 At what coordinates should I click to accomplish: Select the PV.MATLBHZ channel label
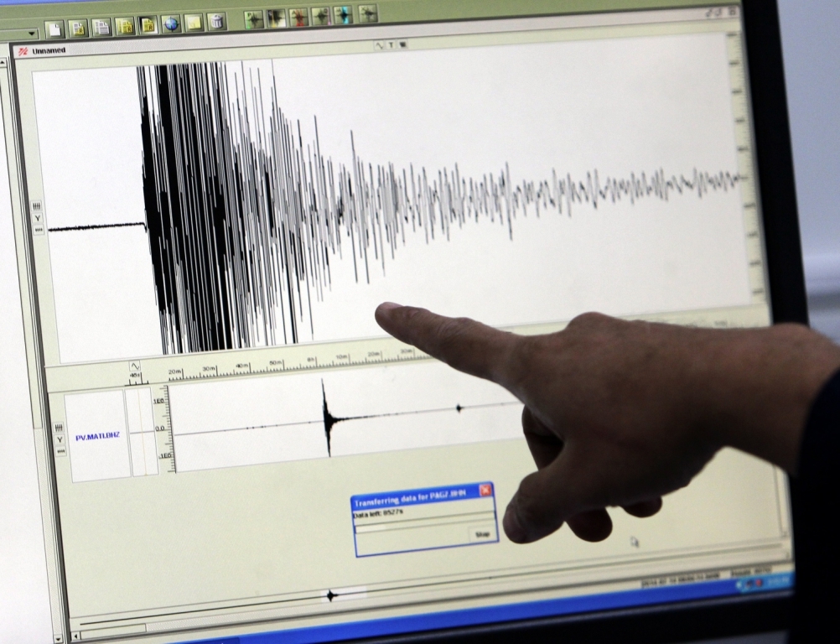tap(98, 437)
